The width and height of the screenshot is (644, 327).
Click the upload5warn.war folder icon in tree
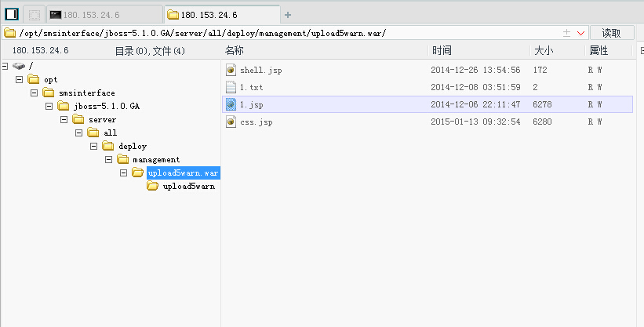pyautogui.click(x=137, y=173)
